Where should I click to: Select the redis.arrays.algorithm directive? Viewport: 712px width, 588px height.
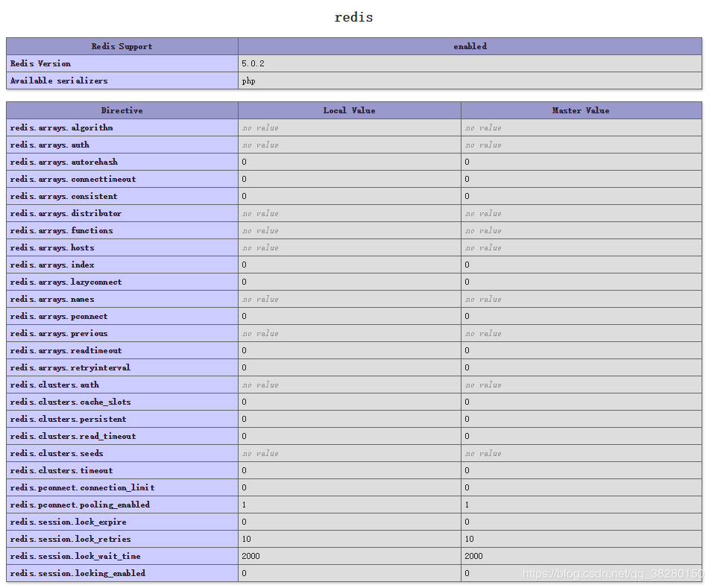pyautogui.click(x=61, y=127)
